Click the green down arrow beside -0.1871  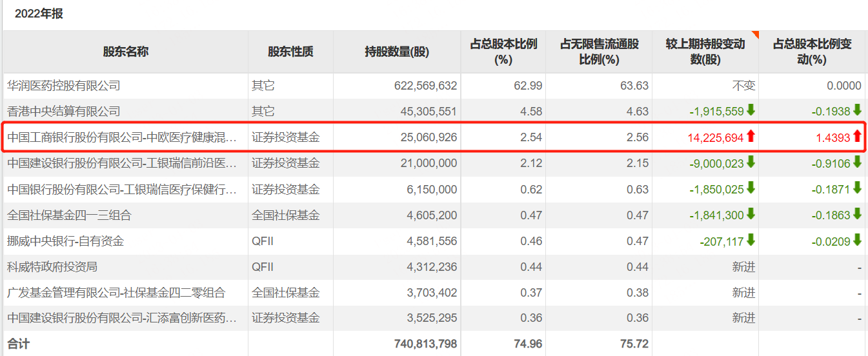click(x=857, y=188)
